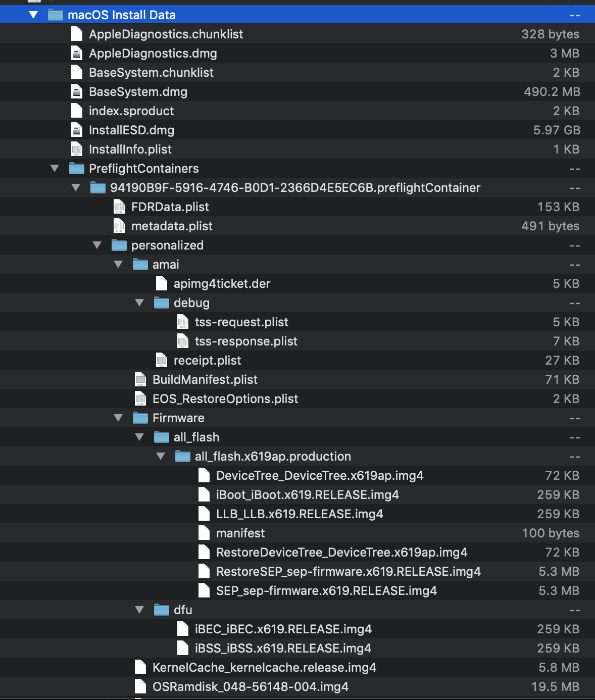595x700 pixels.
Task: Click the index.sproduct file icon
Action: [77, 111]
